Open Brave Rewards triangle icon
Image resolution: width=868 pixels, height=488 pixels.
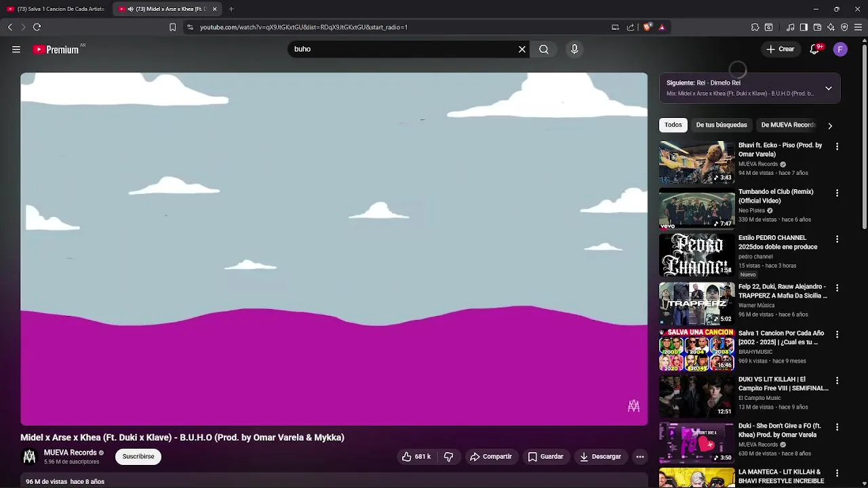pos(662,27)
